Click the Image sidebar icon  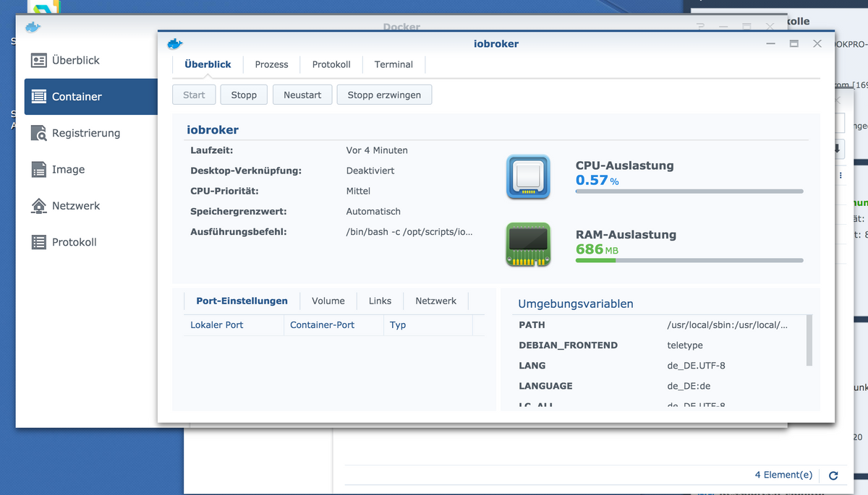pos(39,170)
